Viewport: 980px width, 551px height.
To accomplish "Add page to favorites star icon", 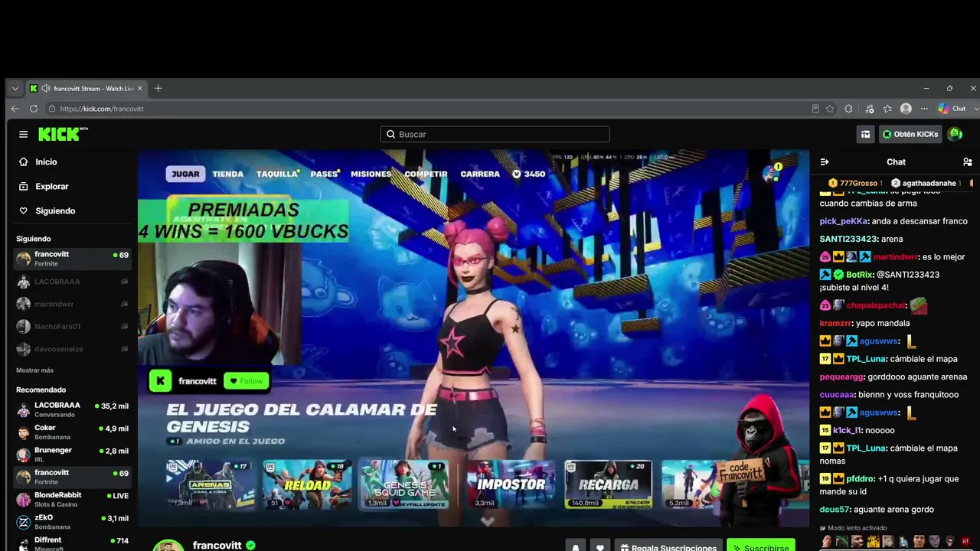I will 830,109.
